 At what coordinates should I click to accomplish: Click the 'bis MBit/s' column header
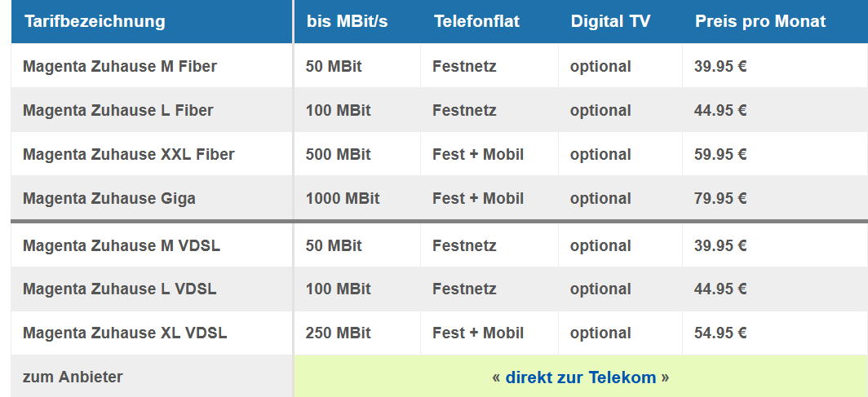(347, 21)
